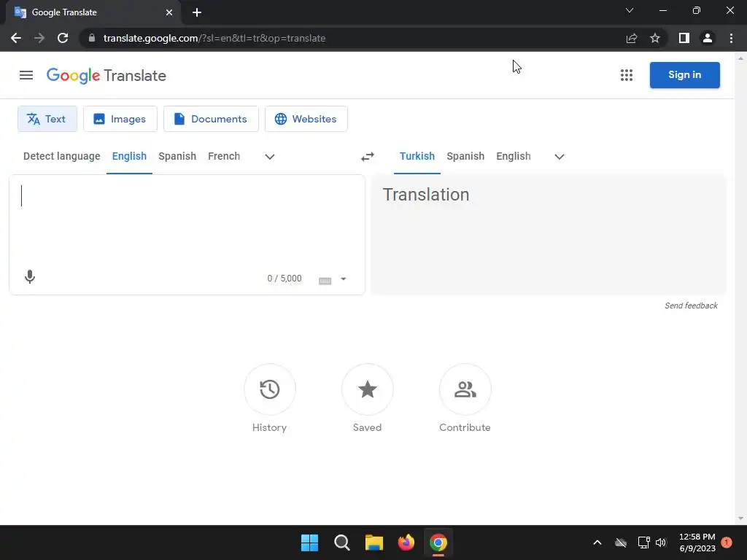The height and width of the screenshot is (560, 747).
Task: View site information lock icon
Action: (92, 38)
